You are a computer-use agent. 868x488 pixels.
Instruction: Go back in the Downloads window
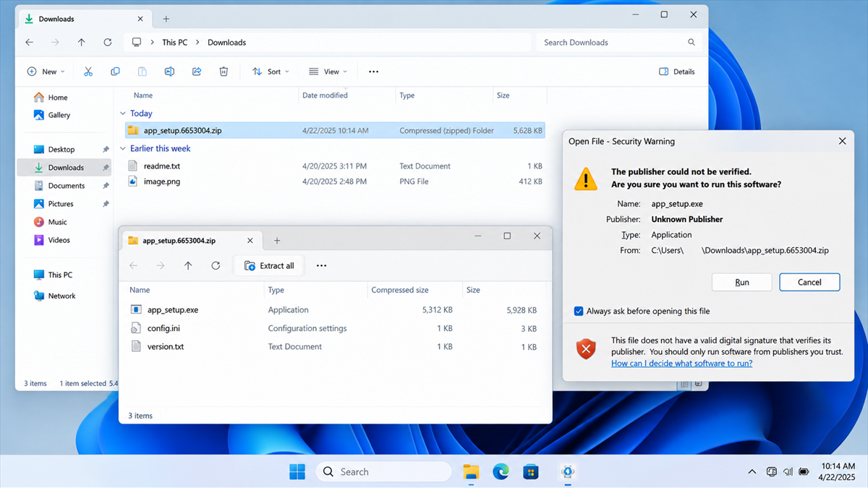pyautogui.click(x=30, y=43)
